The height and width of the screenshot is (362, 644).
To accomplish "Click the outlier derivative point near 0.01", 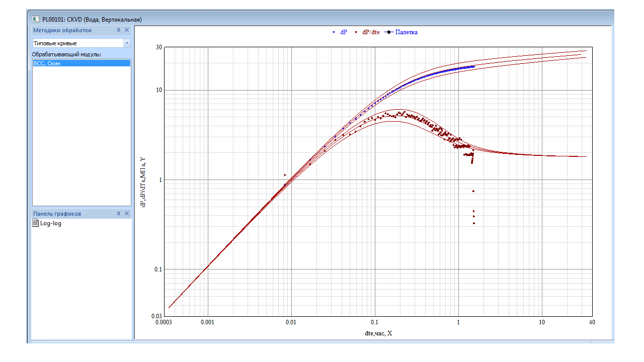I will 285,175.
